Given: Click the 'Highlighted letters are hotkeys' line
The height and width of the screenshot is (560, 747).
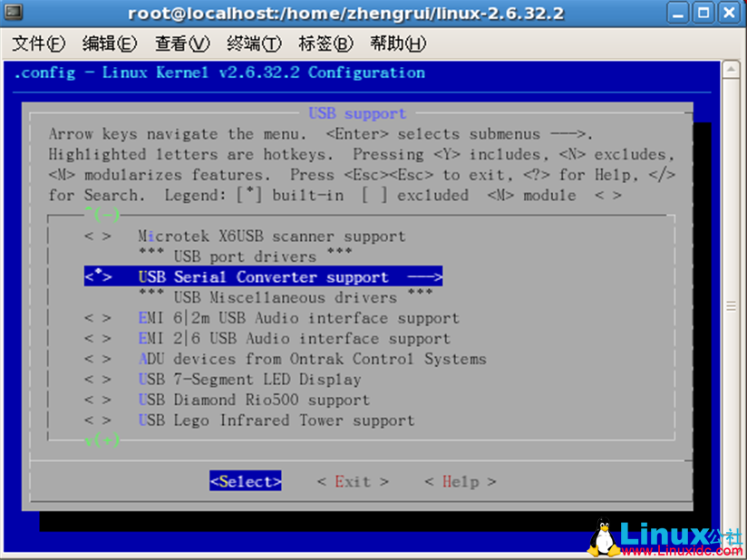Looking at the screenshot, I should (362, 155).
